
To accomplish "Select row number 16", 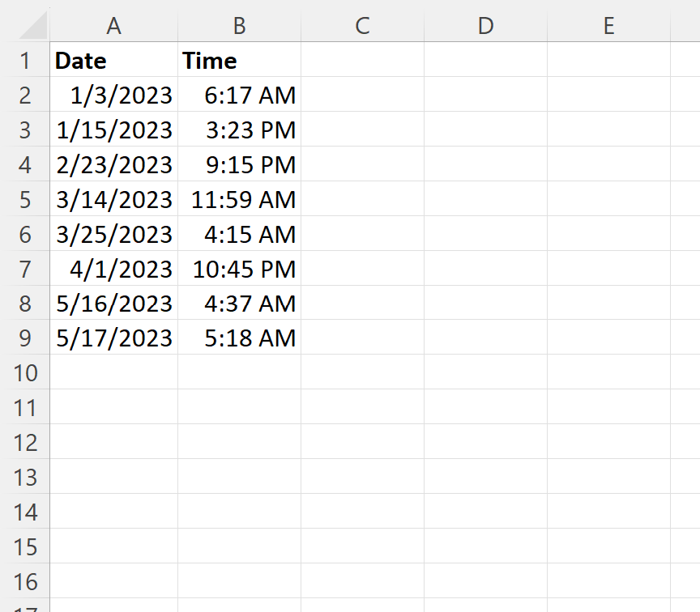I will tap(26, 581).
